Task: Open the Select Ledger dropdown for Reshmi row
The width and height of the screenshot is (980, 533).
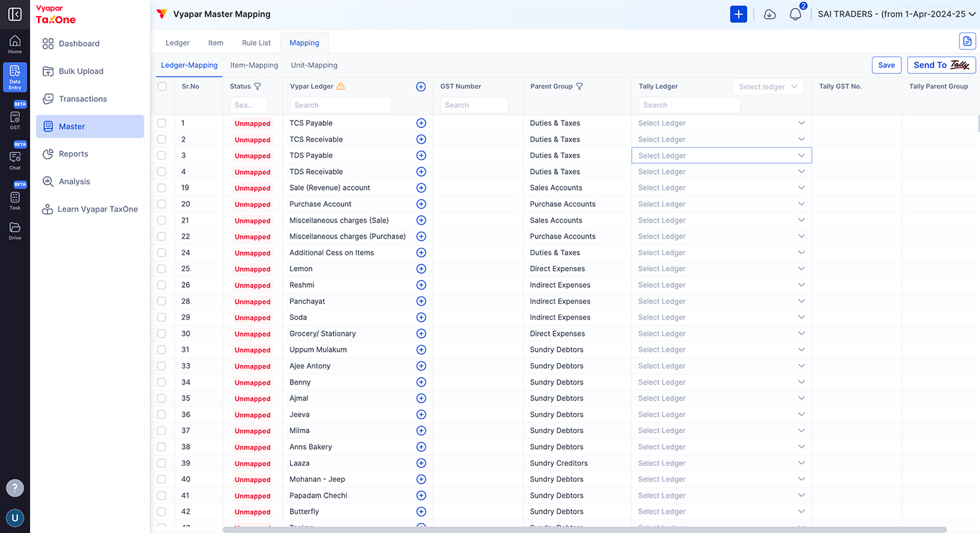Action: coord(721,285)
